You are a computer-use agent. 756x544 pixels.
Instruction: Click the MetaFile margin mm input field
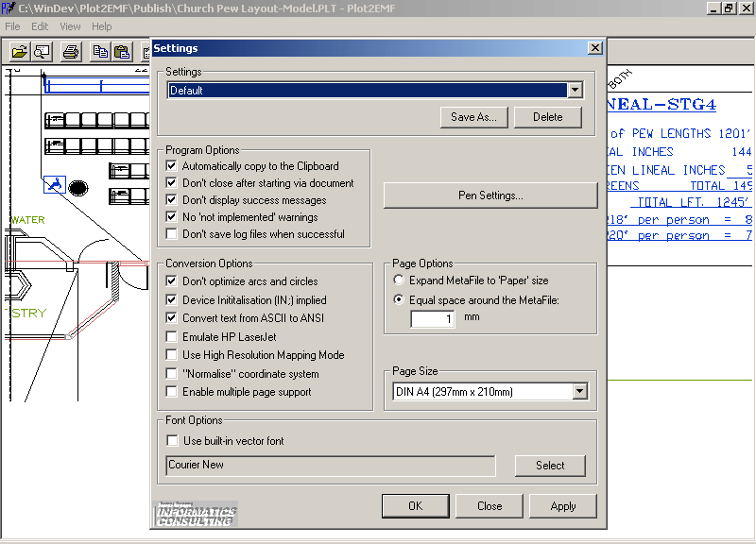tap(433, 318)
